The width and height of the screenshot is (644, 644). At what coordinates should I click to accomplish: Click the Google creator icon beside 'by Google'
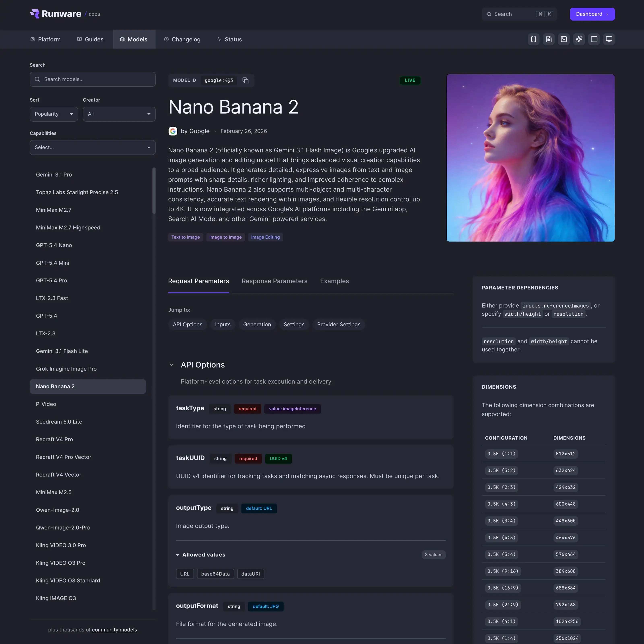(173, 131)
